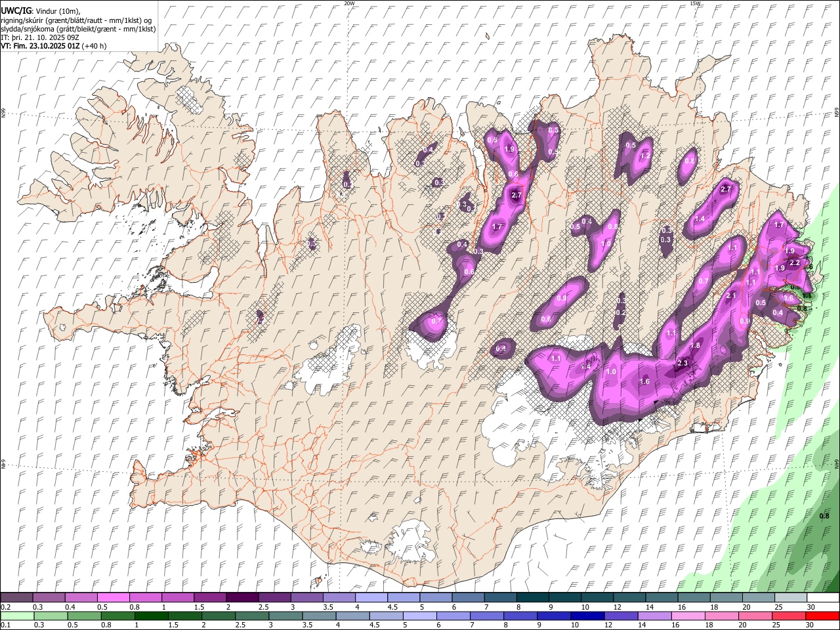840x630 pixels.
Task: Pick the dark teal 8 swatch in top legend row
Action: coord(533,598)
